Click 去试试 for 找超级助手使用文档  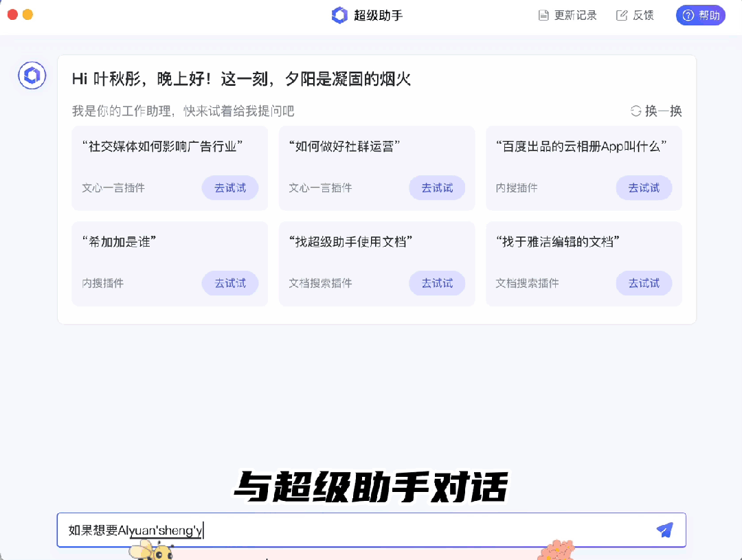[x=437, y=283]
